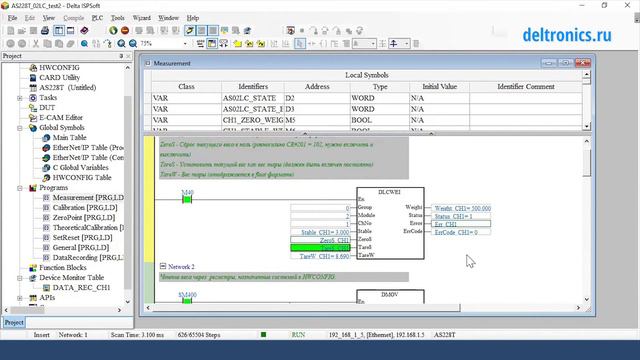The height and width of the screenshot is (360, 640).
Task: Click the new file toolbar icon
Action: [x=11, y=31]
